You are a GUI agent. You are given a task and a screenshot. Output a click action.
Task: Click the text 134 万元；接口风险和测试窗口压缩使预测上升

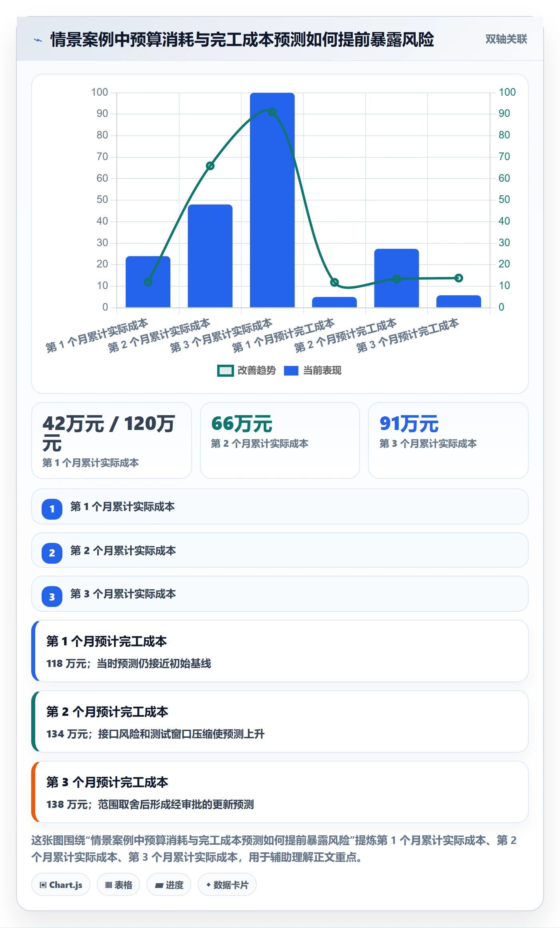[x=156, y=734]
